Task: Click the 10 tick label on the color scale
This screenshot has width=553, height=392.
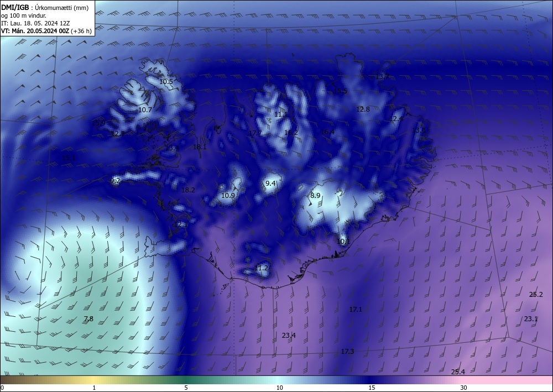Action: [x=279, y=388]
